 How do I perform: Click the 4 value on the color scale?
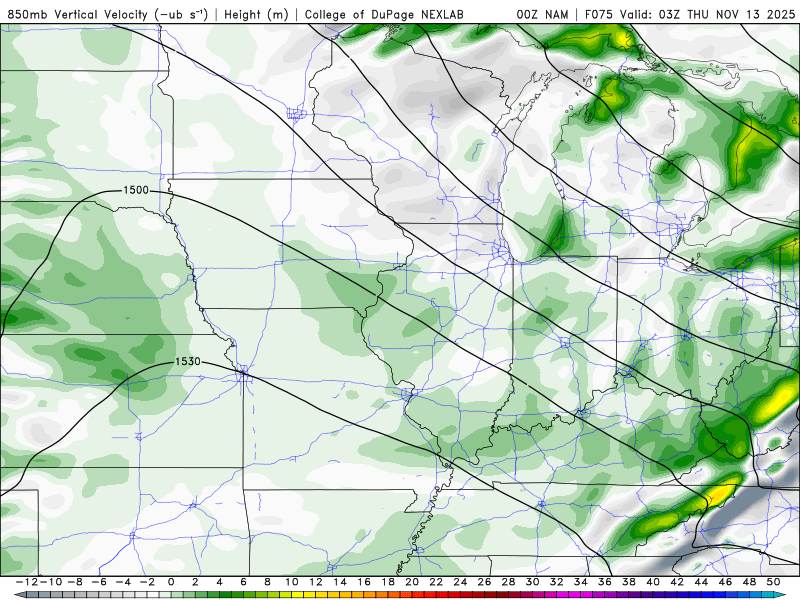click(x=219, y=582)
